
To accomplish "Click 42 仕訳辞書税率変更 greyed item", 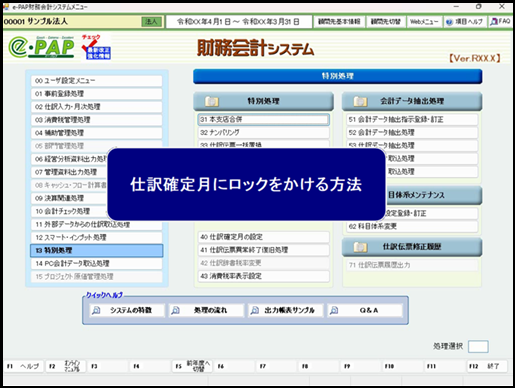I will pos(263,263).
